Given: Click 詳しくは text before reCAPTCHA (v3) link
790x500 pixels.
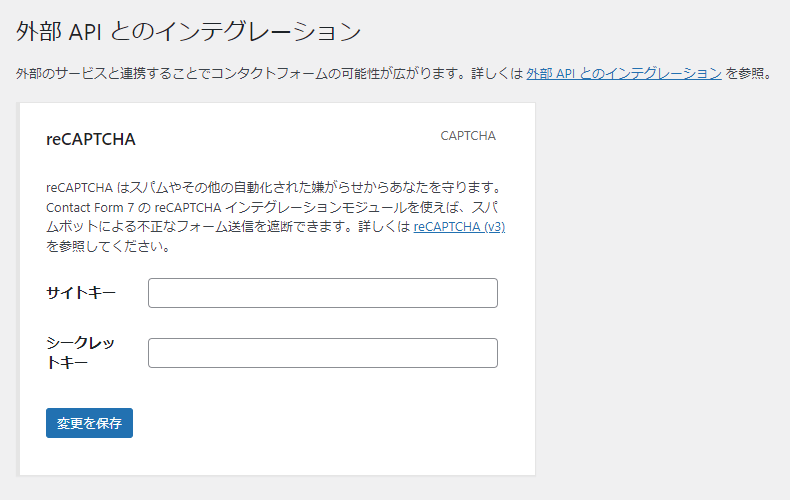Looking at the screenshot, I should [x=384, y=227].
